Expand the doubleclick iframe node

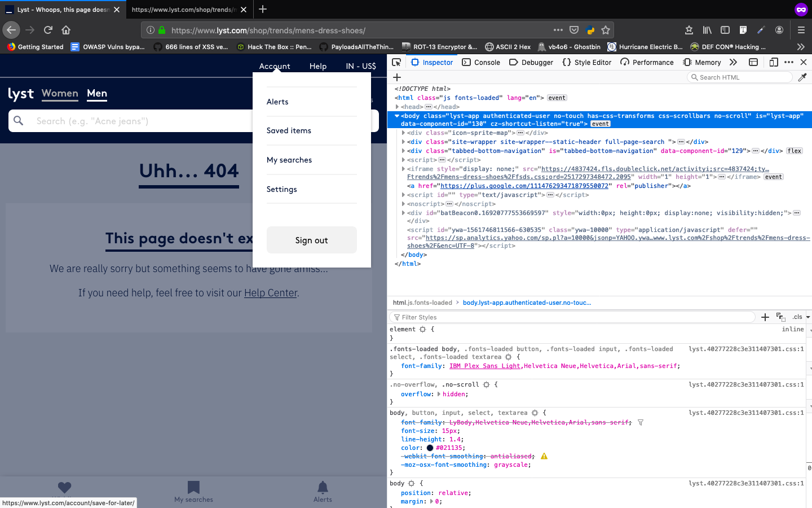pos(403,169)
